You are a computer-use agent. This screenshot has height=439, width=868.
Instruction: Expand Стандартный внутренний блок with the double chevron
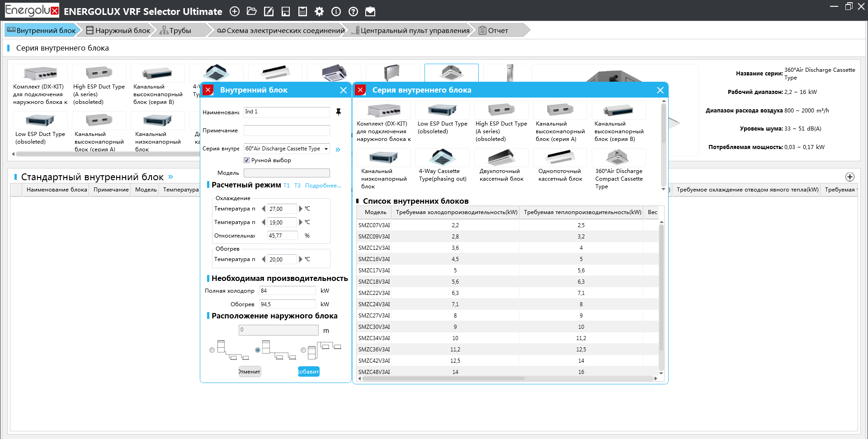pos(170,177)
